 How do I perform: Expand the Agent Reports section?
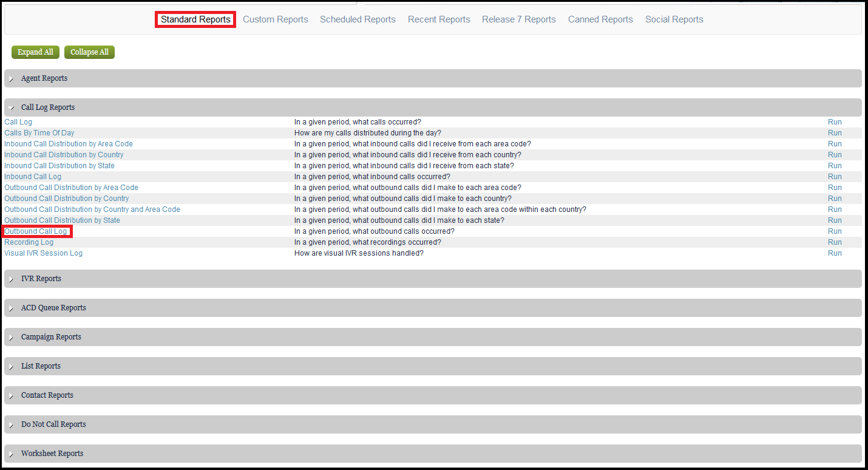(433, 78)
